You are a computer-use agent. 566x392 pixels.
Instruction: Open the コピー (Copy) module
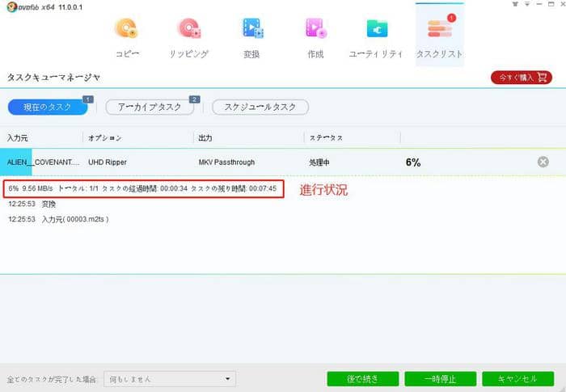pyautogui.click(x=127, y=37)
